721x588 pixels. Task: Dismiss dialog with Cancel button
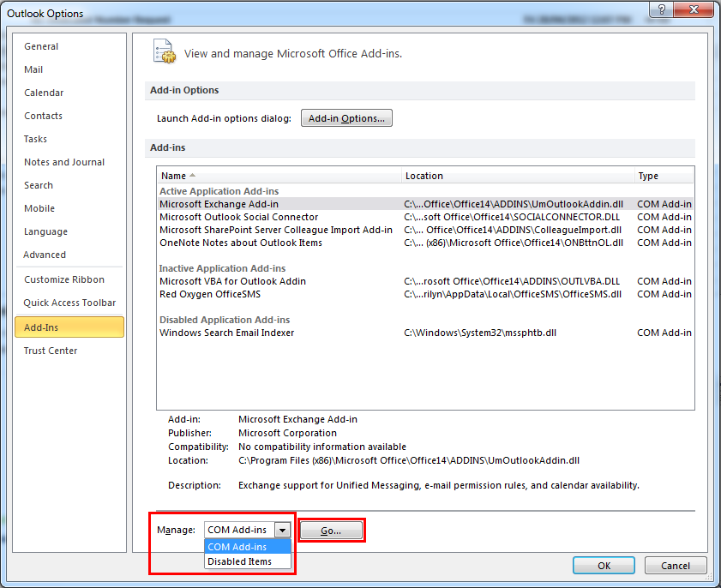(676, 566)
